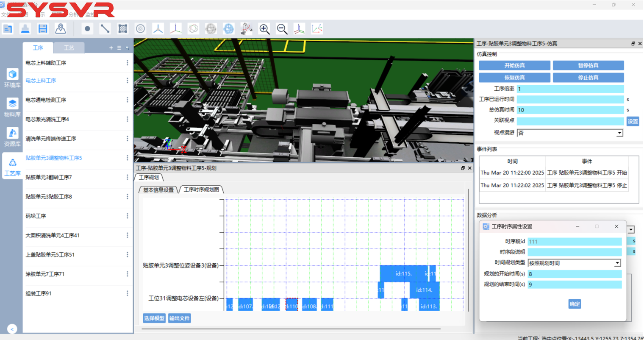Select the hatched rectangle area tool

(122, 29)
